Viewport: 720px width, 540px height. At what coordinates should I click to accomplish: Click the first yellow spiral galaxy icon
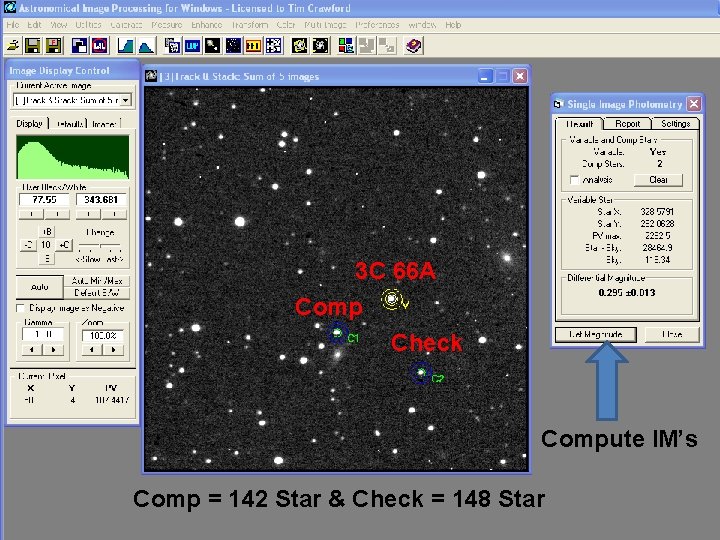pos(300,45)
